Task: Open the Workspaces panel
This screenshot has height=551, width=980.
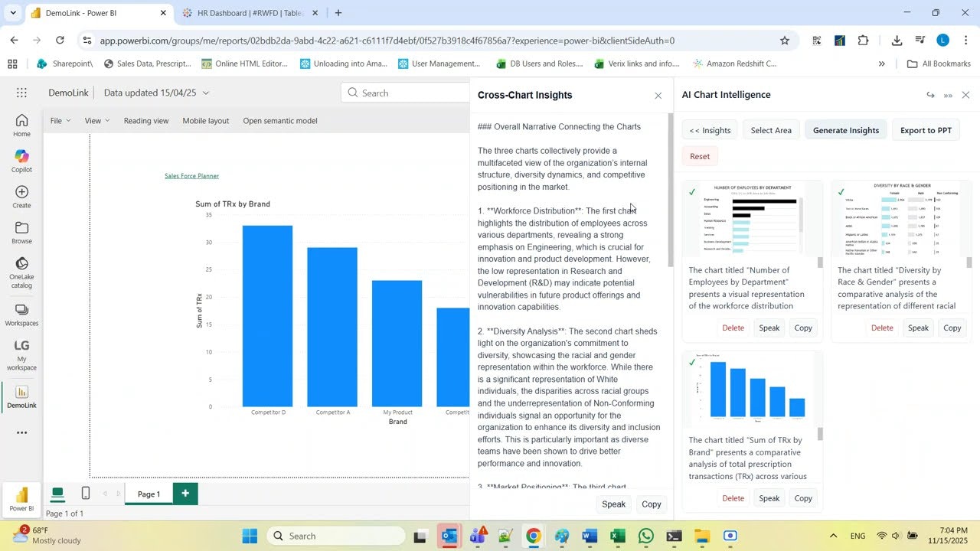Action: tap(21, 314)
